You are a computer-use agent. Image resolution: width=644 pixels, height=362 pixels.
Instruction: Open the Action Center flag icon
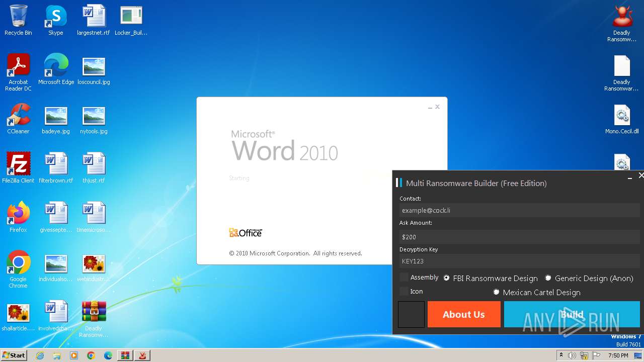click(x=596, y=355)
